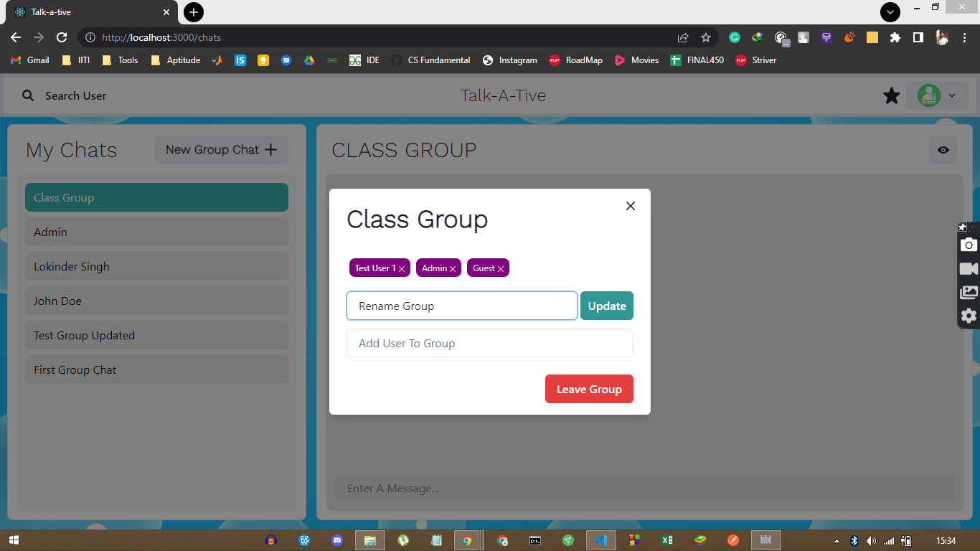Click the Guest profile avatar icon
Viewport: 980px width, 551px height.
(930, 95)
